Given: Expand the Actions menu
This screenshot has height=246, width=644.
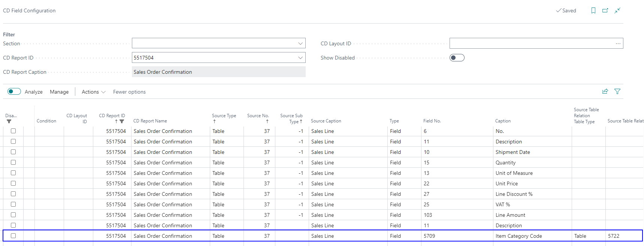Looking at the screenshot, I should click(x=94, y=92).
